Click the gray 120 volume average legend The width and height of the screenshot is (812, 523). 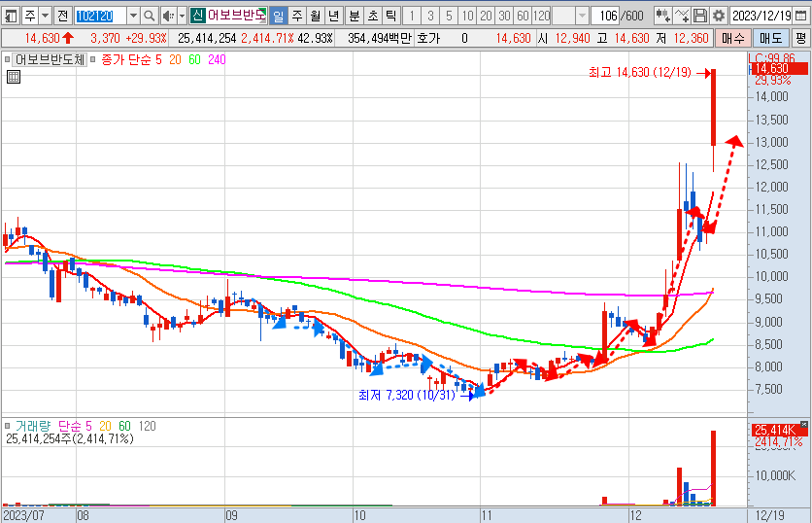[x=147, y=426]
